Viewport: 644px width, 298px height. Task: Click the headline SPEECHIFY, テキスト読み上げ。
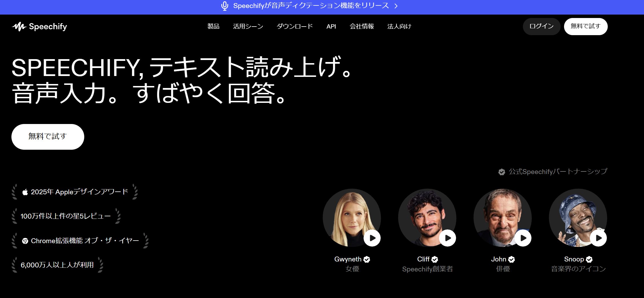click(181, 67)
